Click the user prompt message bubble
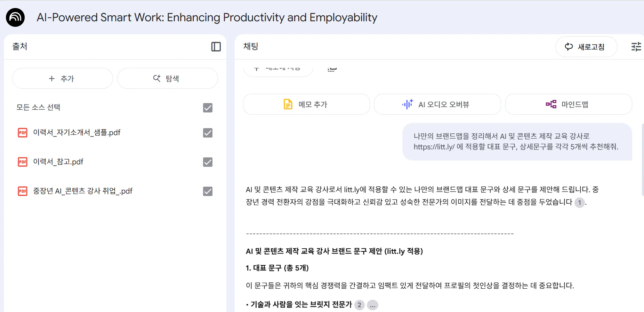 click(517, 142)
